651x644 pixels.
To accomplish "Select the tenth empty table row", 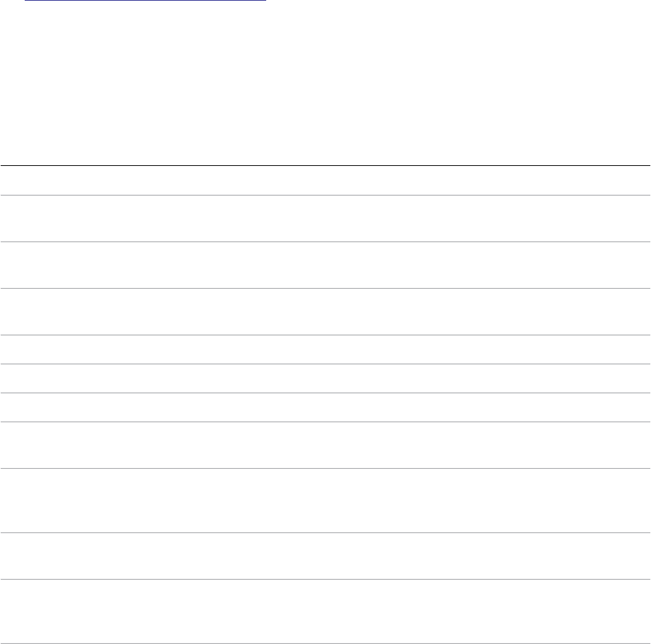I will point(325,556).
